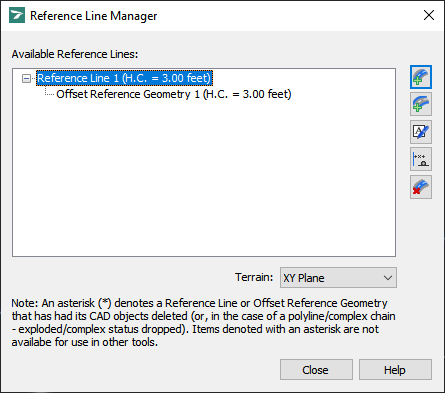Close the dialog with the X button
Viewport: 445px width, 393px height.
(x=429, y=15)
